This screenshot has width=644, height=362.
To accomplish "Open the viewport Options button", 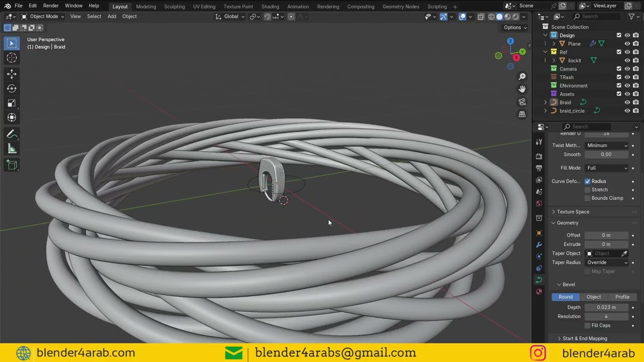I will pyautogui.click(x=515, y=28).
